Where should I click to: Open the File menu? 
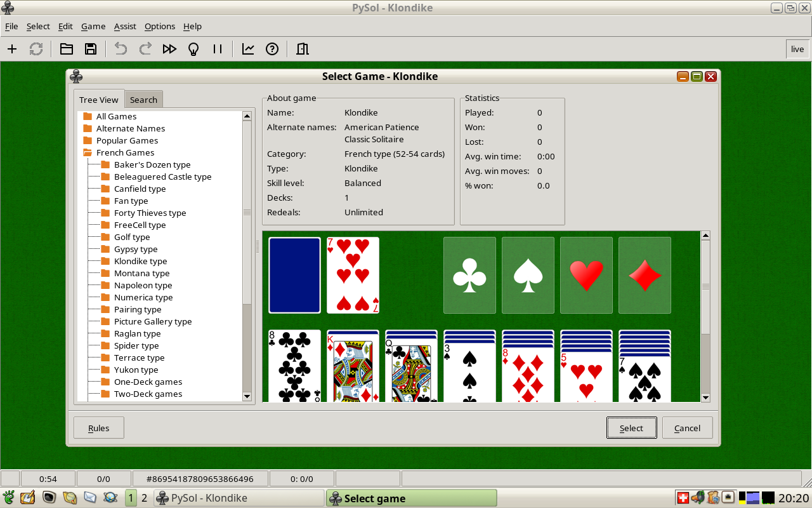click(x=11, y=26)
